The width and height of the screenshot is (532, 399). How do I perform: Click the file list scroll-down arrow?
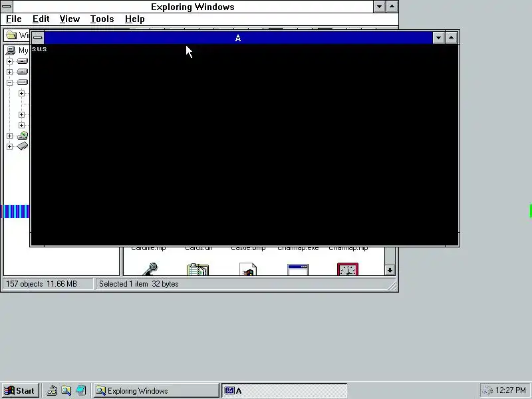(x=390, y=270)
